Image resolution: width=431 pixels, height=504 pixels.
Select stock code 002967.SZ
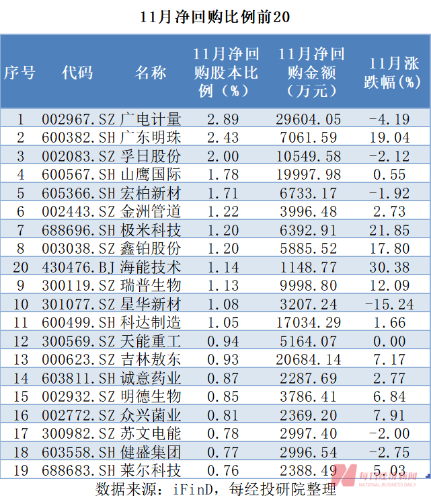(79, 119)
